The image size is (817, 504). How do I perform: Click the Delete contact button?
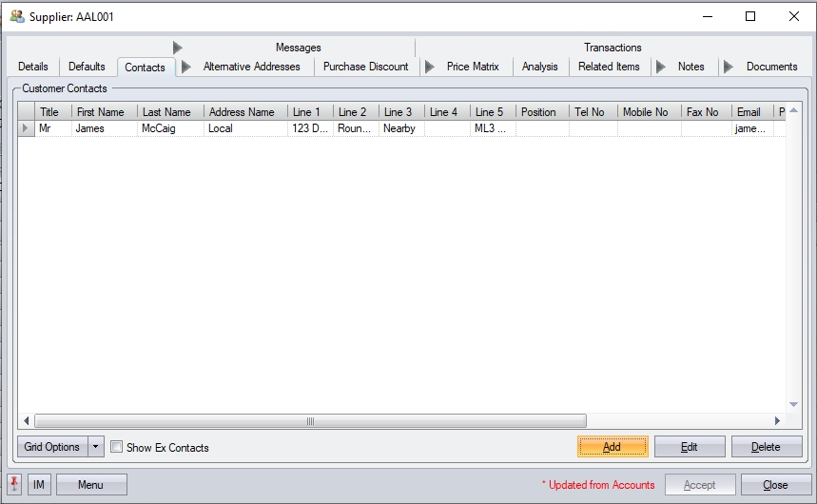click(x=767, y=447)
